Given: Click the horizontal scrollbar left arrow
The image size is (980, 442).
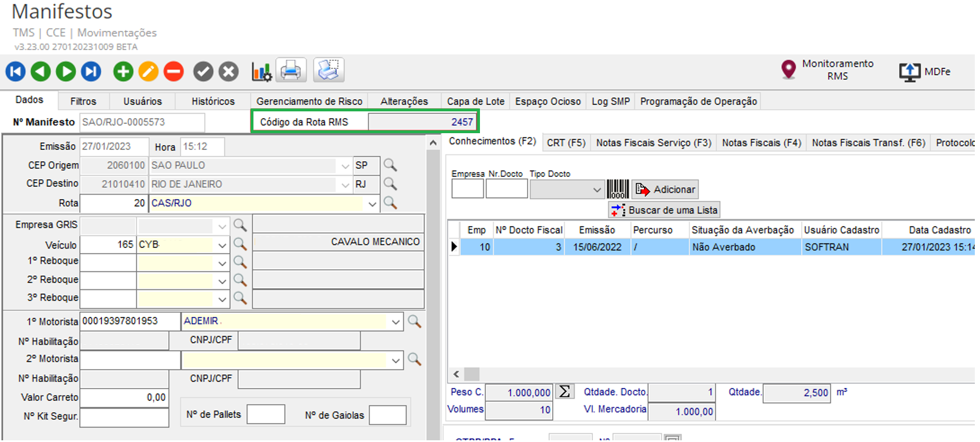Looking at the screenshot, I should 456,374.
